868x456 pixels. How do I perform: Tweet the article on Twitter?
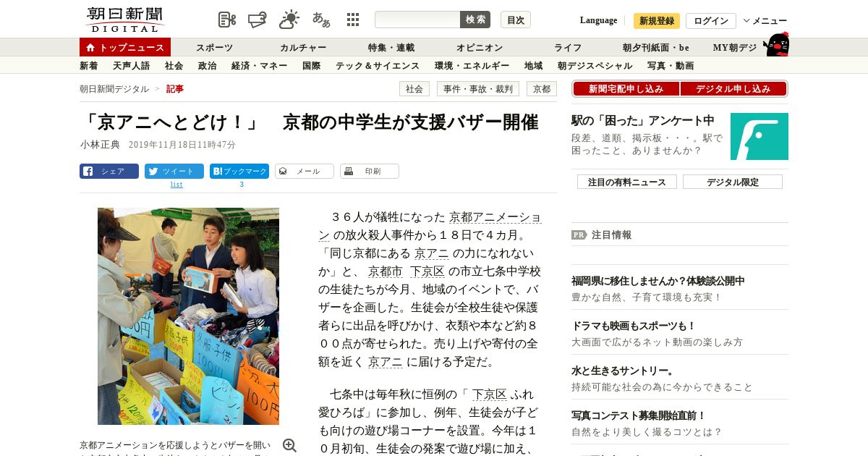coord(174,172)
